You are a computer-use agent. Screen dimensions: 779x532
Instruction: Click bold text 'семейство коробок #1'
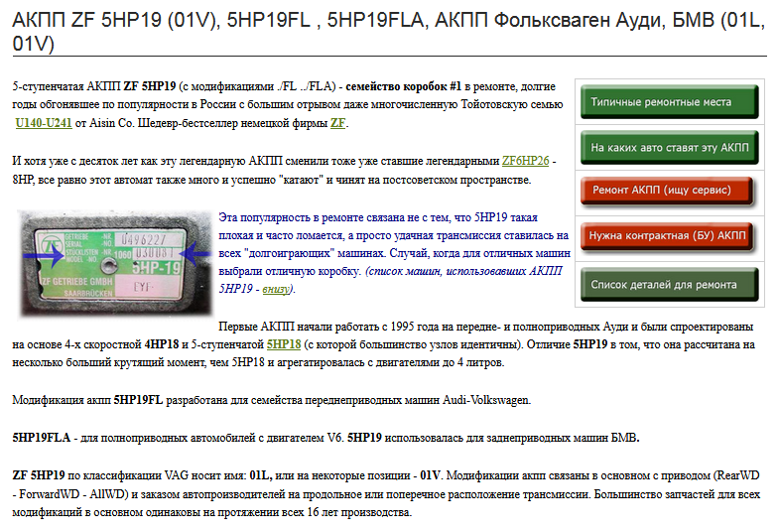pos(404,86)
